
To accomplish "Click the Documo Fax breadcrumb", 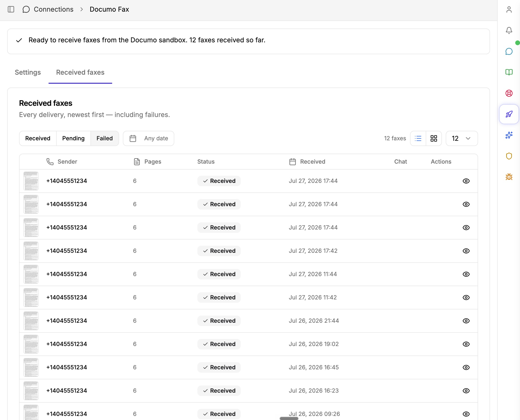I will click(x=109, y=10).
